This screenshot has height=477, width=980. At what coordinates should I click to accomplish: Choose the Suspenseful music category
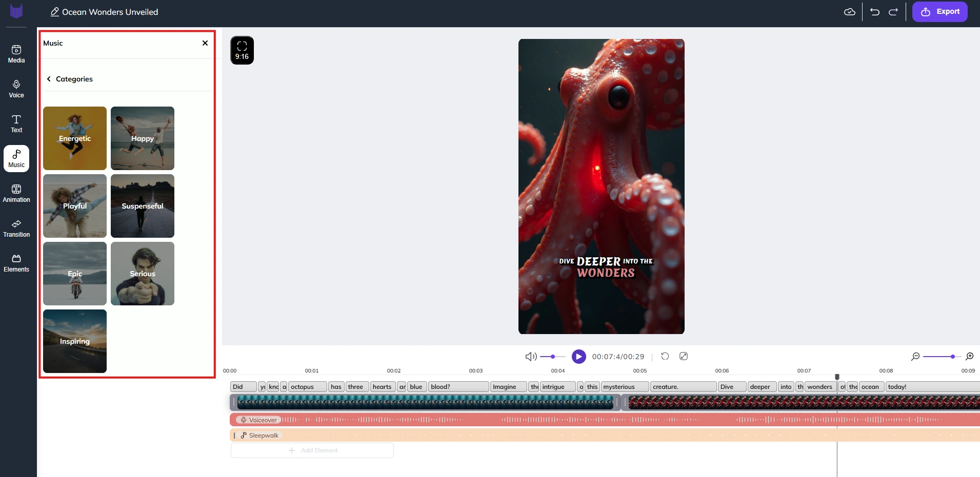point(143,206)
